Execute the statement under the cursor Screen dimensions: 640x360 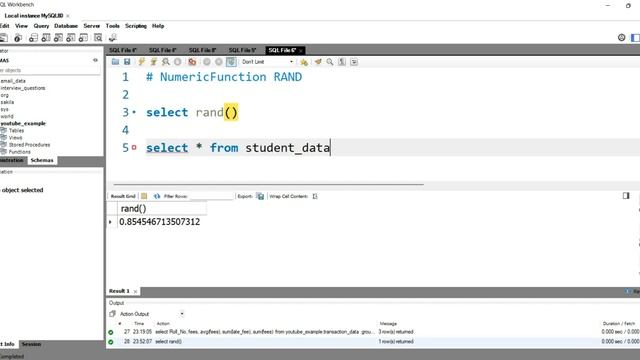[x=153, y=62]
